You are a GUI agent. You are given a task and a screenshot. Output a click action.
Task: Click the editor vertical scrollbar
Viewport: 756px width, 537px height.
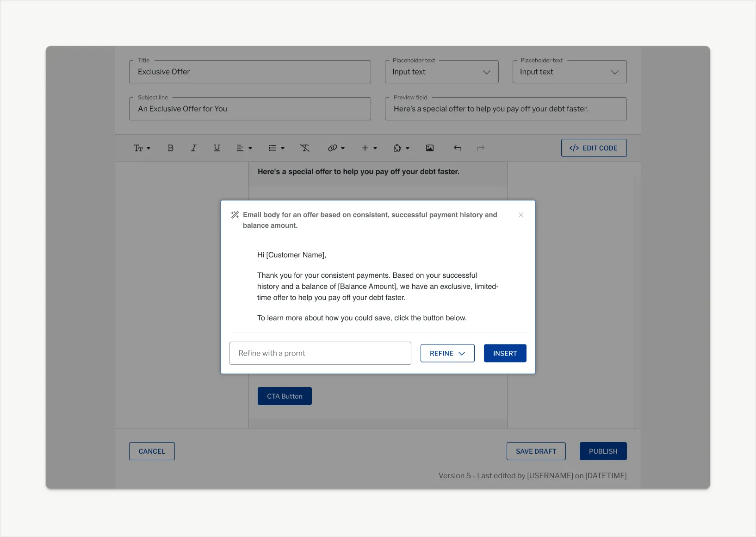637,301
